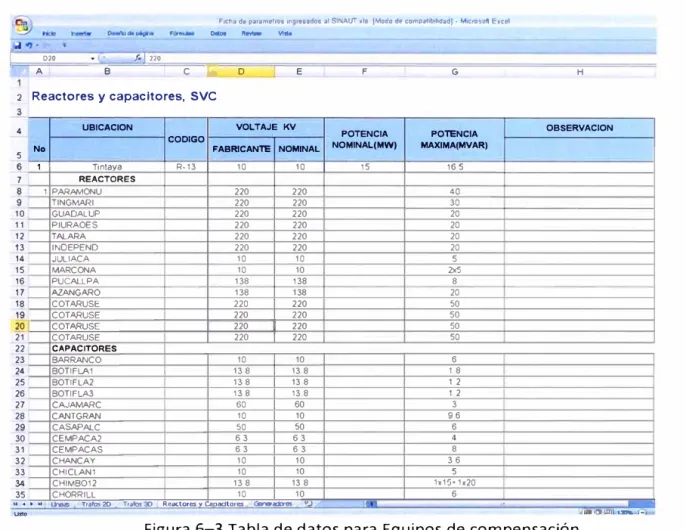Expand the Name Box dropdown arrow

pos(92,58)
